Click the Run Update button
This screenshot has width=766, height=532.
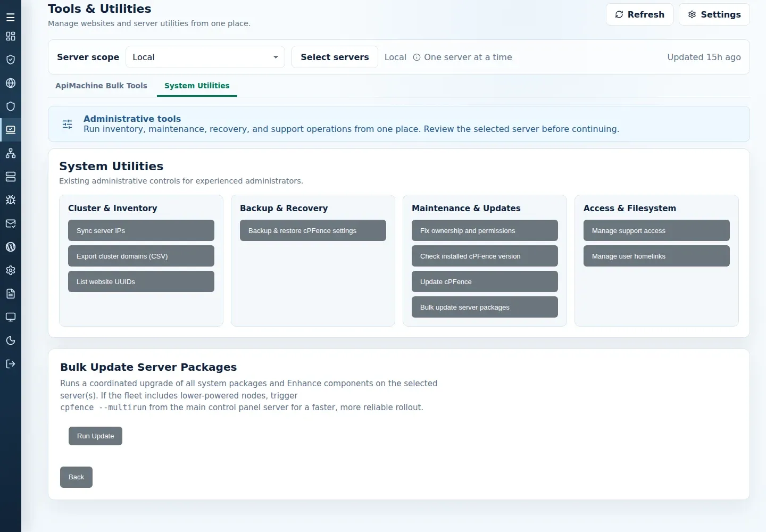pos(95,436)
